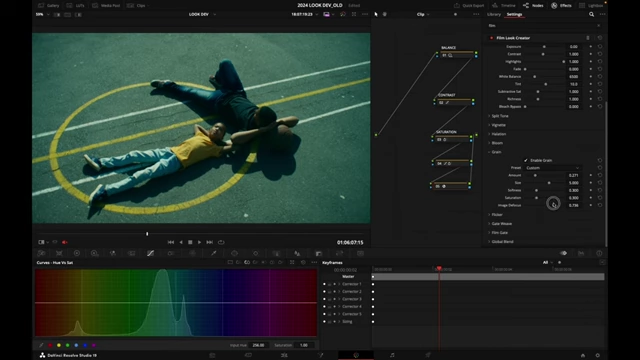
Task: Open Project Manager home icon
Action: [x=583, y=355]
